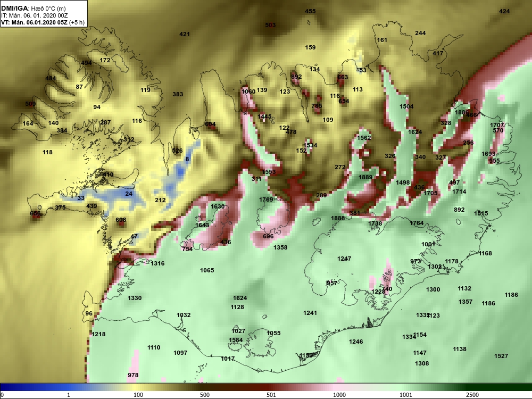Click the map value '696'
This screenshot has height=399, width=532.
(x=268, y=237)
